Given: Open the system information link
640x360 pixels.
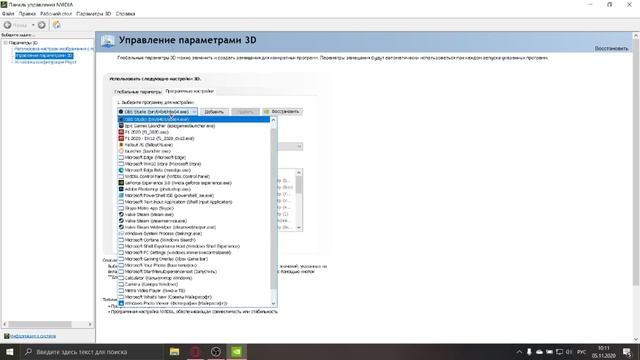Looking at the screenshot, I should tap(33, 336).
